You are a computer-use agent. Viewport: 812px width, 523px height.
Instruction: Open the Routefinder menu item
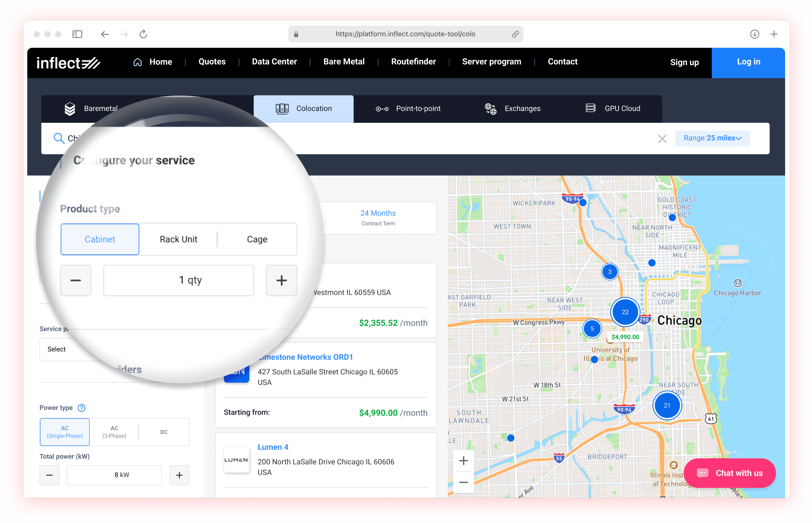point(413,61)
